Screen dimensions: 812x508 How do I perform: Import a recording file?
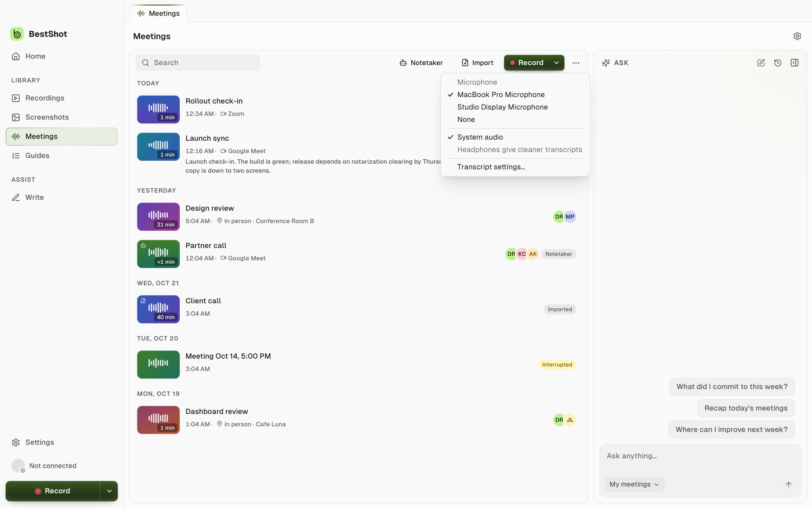477,63
